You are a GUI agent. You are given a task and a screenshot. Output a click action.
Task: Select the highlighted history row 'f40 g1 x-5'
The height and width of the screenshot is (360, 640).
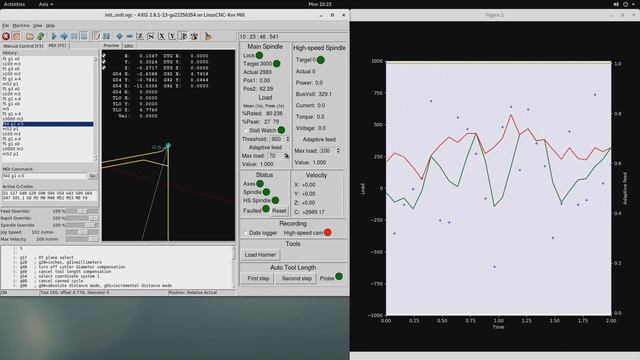click(x=48, y=124)
